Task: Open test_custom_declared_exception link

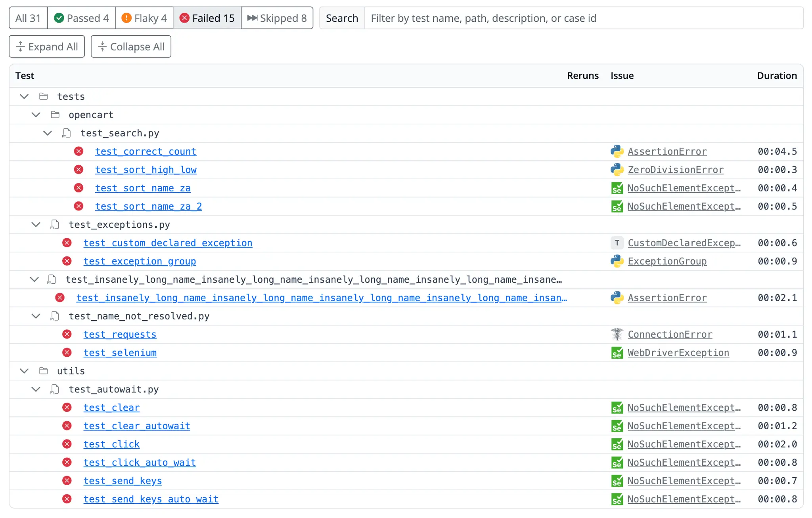Action: (168, 243)
